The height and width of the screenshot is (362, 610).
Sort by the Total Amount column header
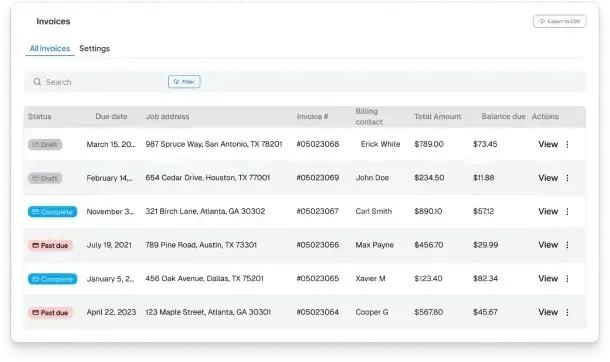click(438, 117)
